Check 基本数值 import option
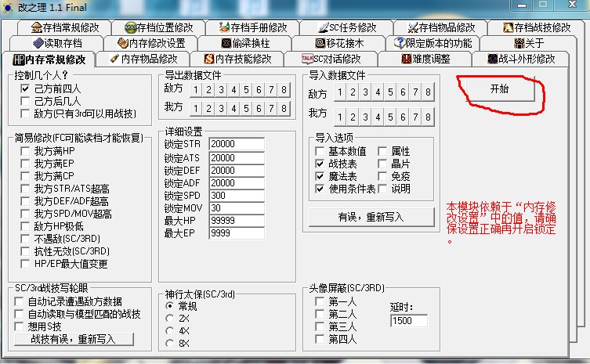Image resolution: width=590 pixels, height=364 pixels. click(x=320, y=151)
